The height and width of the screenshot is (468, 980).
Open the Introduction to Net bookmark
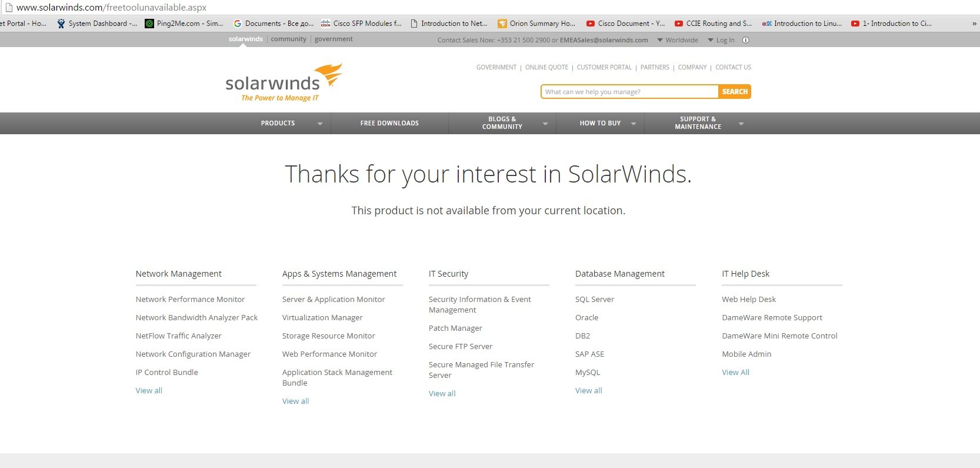pos(449,24)
